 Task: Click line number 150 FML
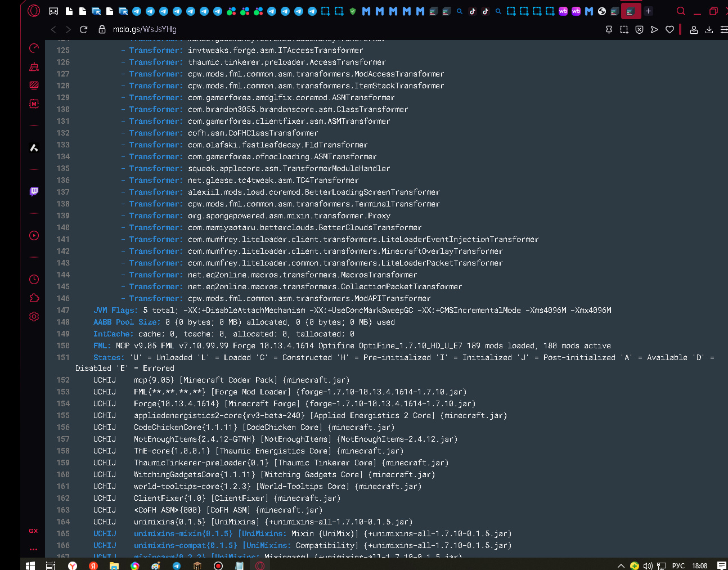63,345
